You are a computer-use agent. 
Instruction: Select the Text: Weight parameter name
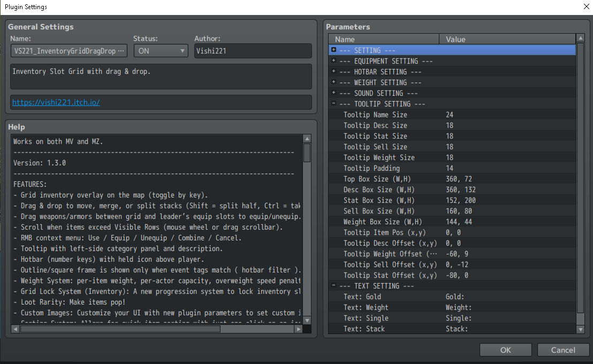(366, 308)
